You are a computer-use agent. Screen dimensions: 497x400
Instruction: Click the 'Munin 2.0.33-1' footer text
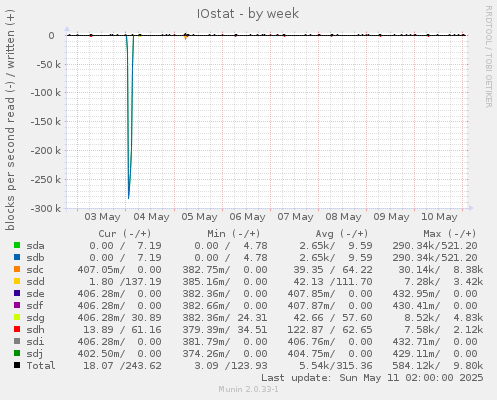click(248, 389)
